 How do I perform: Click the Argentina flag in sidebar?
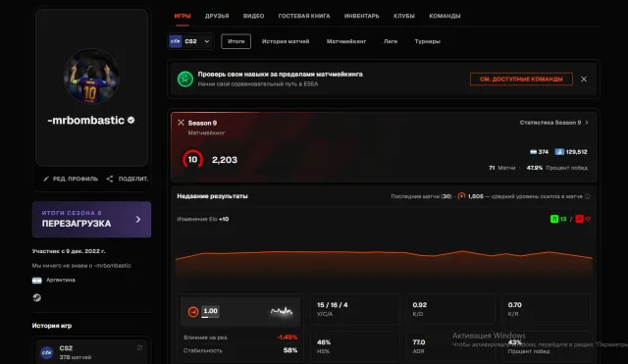[x=37, y=281]
